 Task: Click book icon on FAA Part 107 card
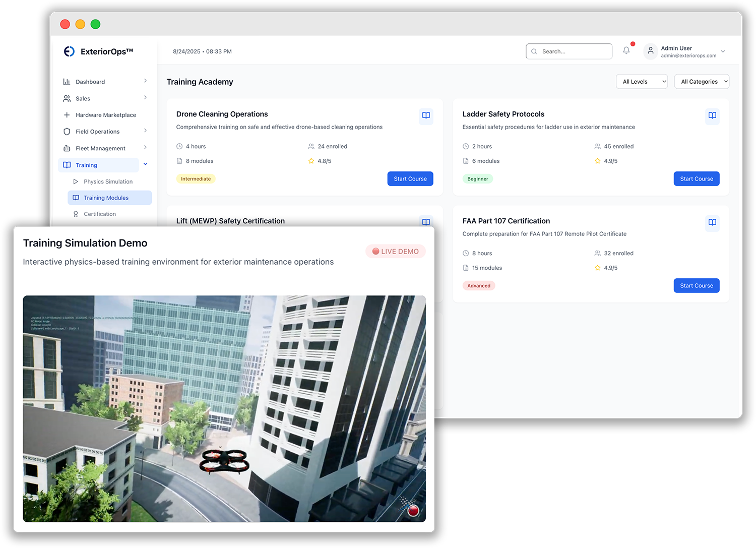(x=712, y=222)
